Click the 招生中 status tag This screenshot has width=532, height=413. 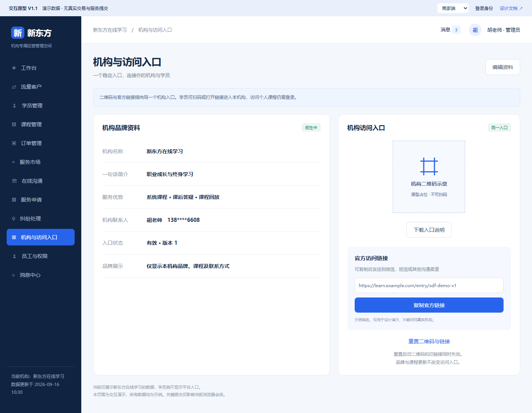[311, 128]
